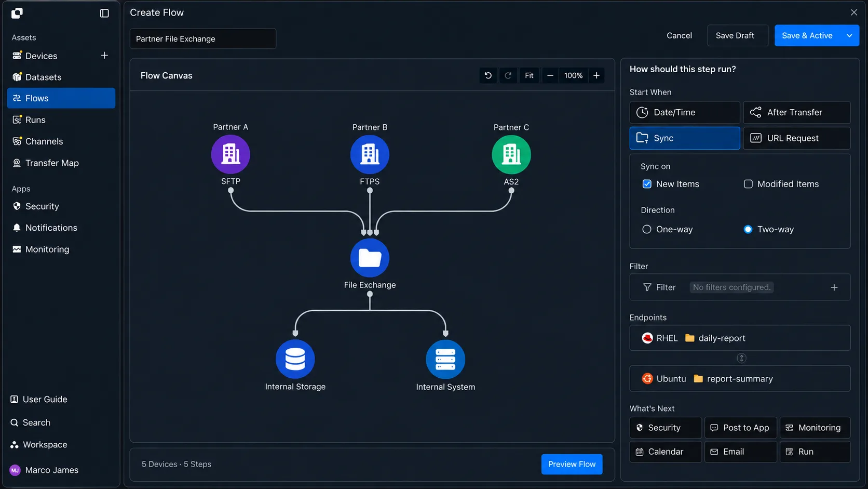This screenshot has width=868, height=489.
Task: Click the undo arrow in Flow Canvas toolbar
Action: click(x=488, y=75)
